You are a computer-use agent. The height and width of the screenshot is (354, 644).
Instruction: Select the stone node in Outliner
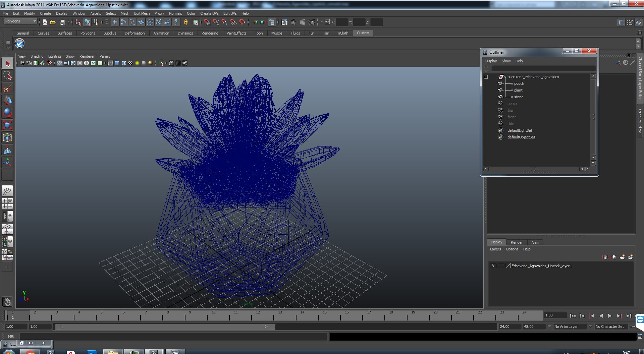(x=519, y=97)
